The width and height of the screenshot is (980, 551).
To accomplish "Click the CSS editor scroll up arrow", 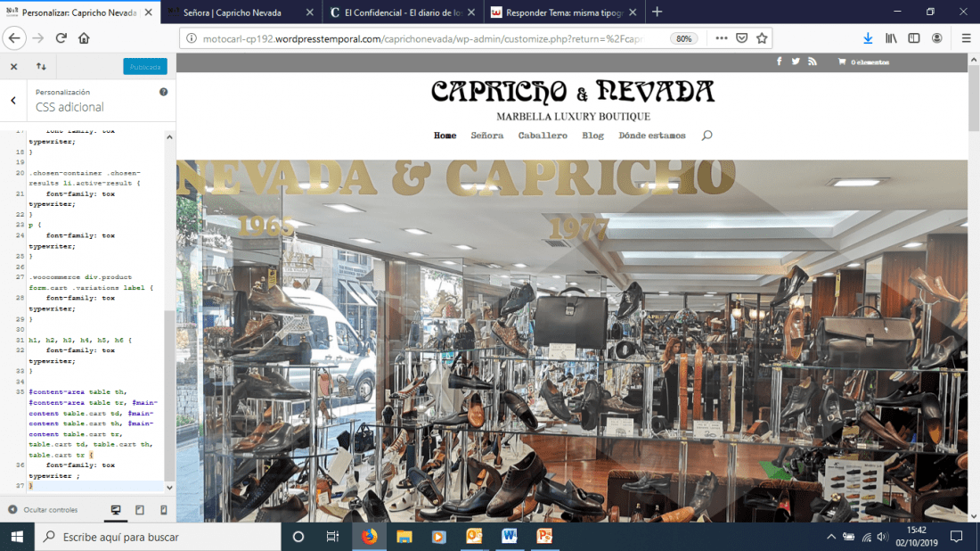I will coord(169,137).
